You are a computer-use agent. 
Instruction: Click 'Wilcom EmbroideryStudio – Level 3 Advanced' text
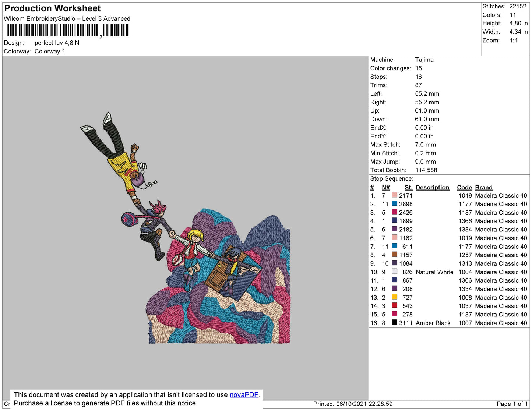point(67,19)
